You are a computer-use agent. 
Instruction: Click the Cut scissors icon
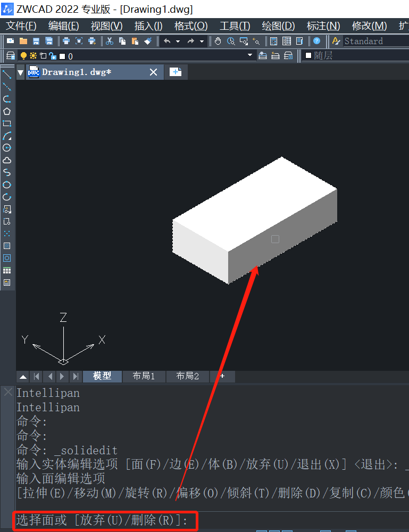(x=110, y=41)
